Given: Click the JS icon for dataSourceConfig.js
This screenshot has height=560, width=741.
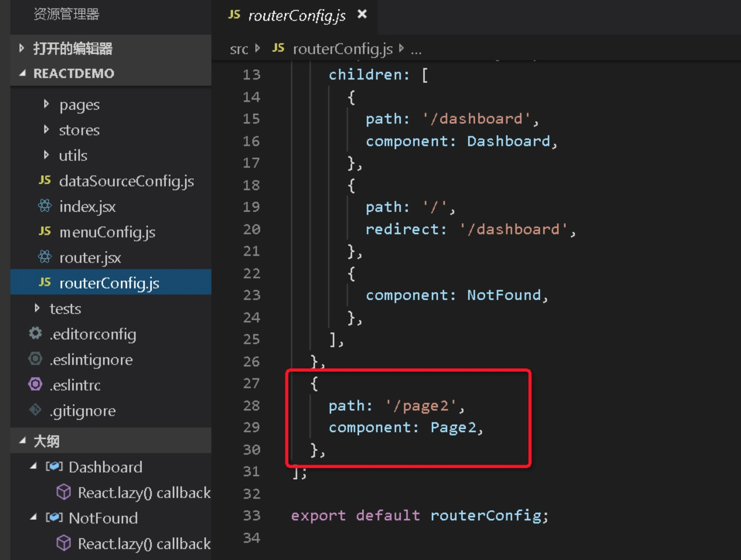Looking at the screenshot, I should 45,181.
